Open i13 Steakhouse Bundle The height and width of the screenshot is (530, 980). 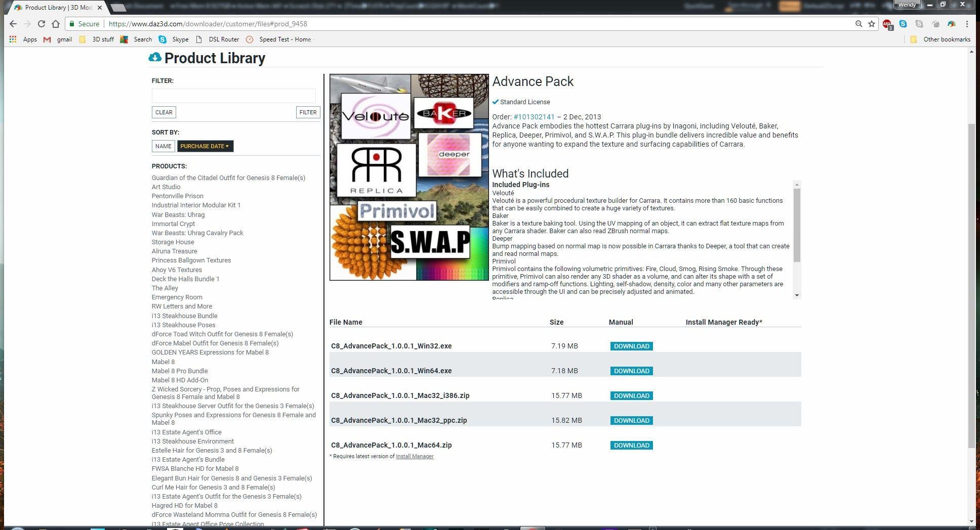click(185, 316)
